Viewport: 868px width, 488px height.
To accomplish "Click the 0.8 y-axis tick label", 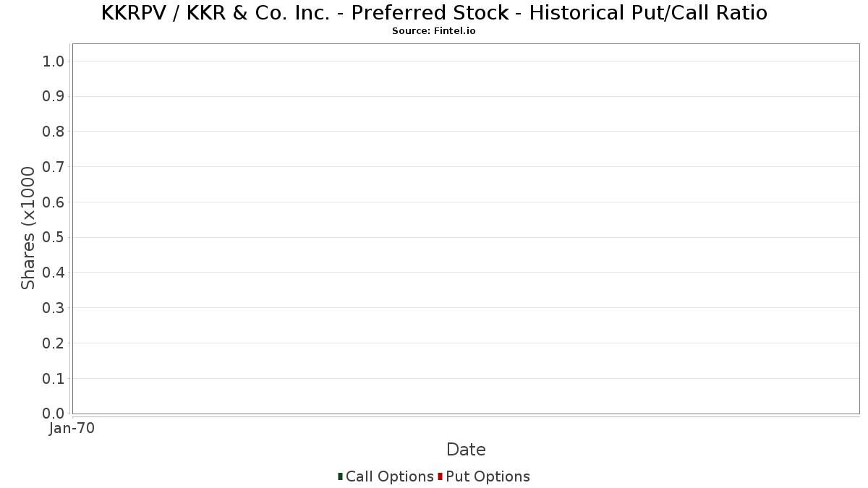I will [x=54, y=132].
